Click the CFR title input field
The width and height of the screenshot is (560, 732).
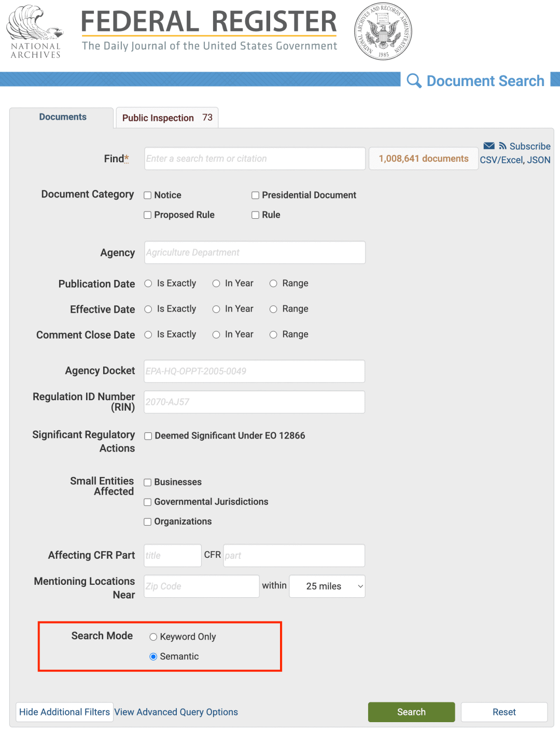(x=173, y=555)
